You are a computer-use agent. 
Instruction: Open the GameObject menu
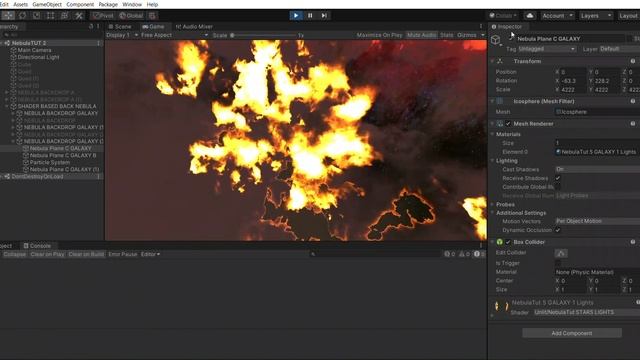(x=47, y=4)
